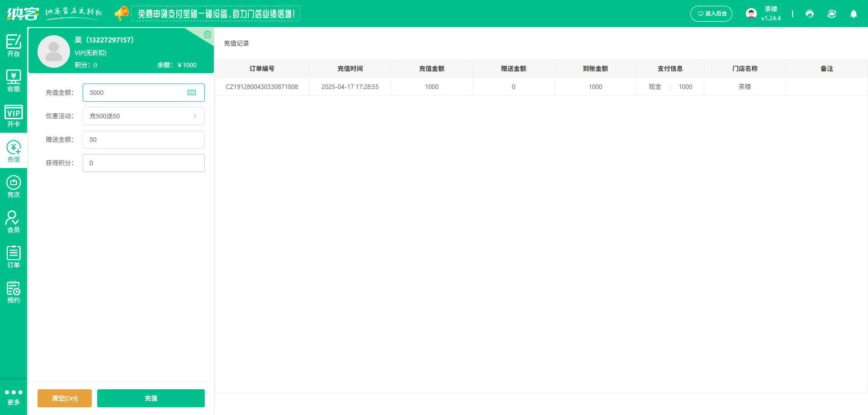Image resolution: width=868 pixels, height=415 pixels.
Task: Open the VIP开卡 card-opening icon
Action: pyautogui.click(x=13, y=116)
